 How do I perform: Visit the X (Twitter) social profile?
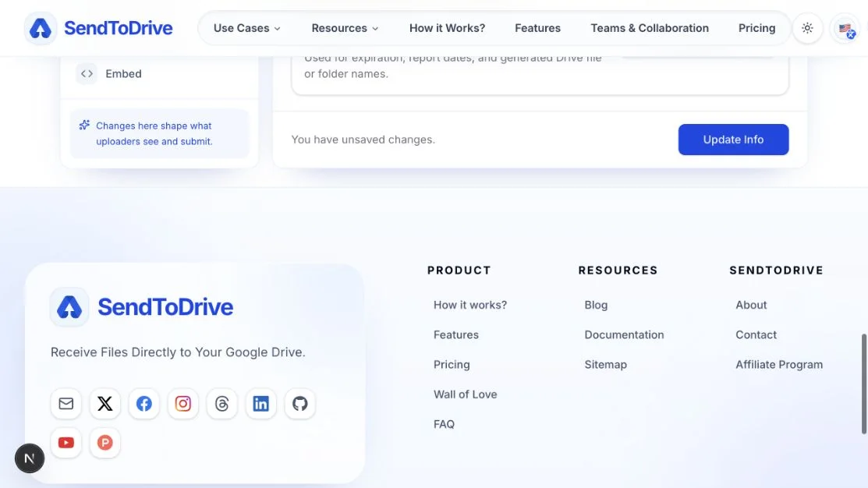pyautogui.click(x=105, y=403)
